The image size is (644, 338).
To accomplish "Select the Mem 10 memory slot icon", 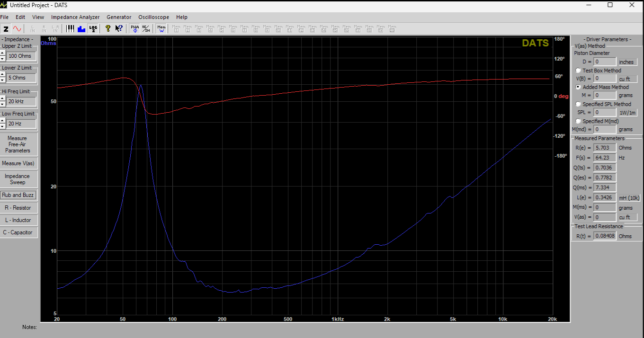I will [278, 28].
